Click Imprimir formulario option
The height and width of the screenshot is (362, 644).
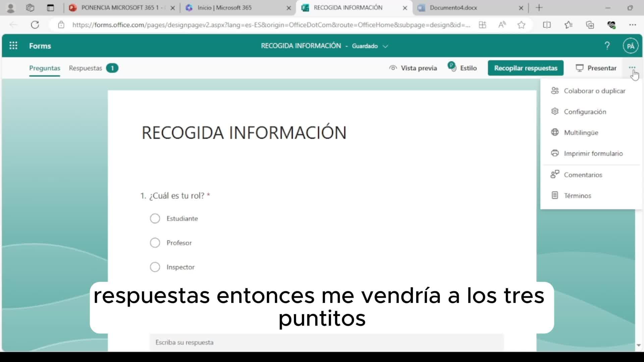tap(593, 154)
